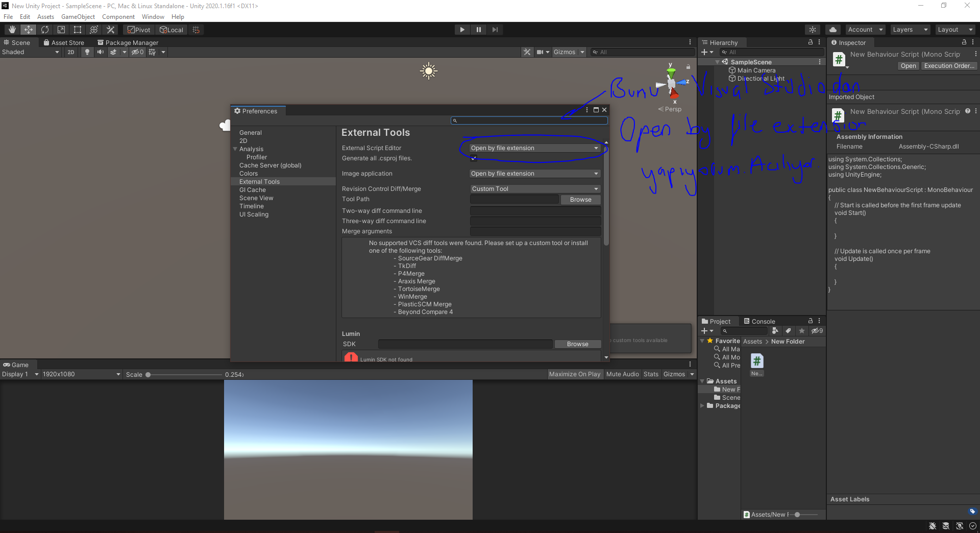Click Search by Type icon in Project
The image size is (980, 533).
[775, 331]
